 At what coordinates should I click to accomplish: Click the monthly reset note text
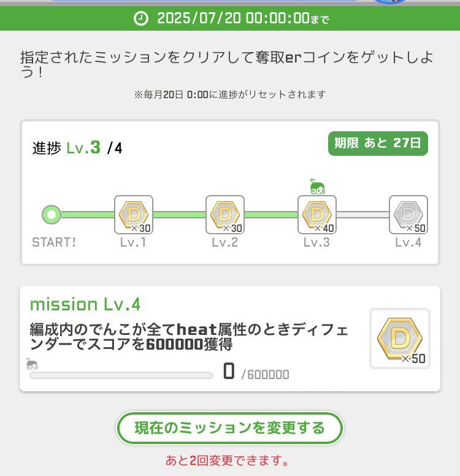pyautogui.click(x=230, y=94)
